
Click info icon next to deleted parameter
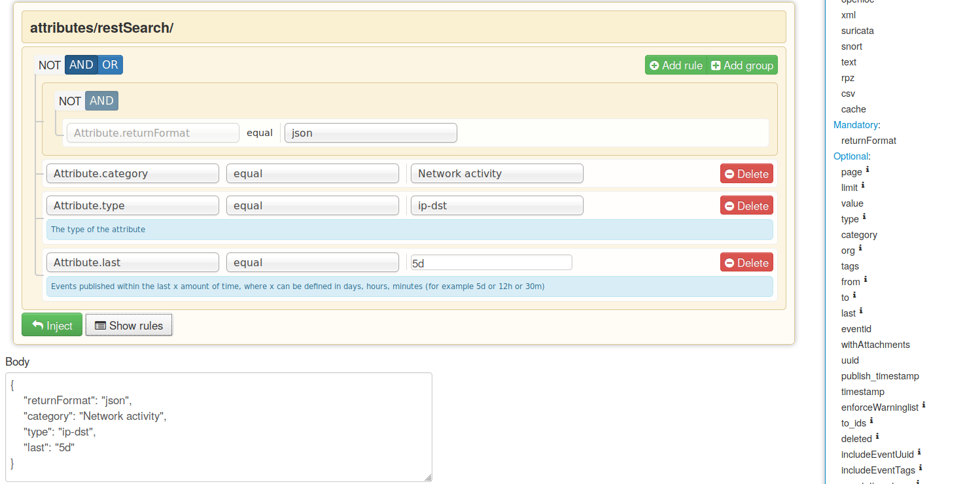[877, 436]
